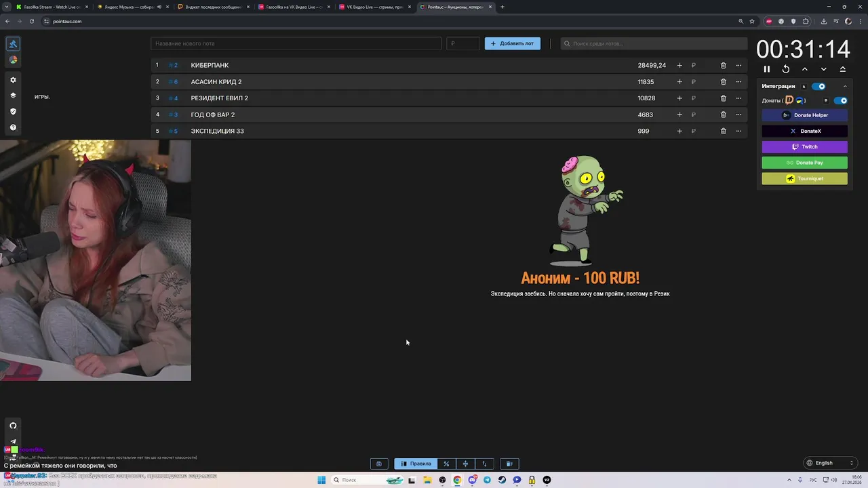Add amount to ЭКСПЕДИЦИЯ 33 with plus
The height and width of the screenshot is (488, 868).
[679, 131]
